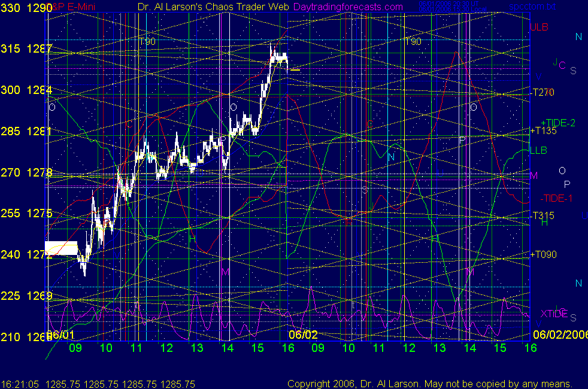Click Dr. Al Larson's Chaos Trader Web title

tap(213, 7)
